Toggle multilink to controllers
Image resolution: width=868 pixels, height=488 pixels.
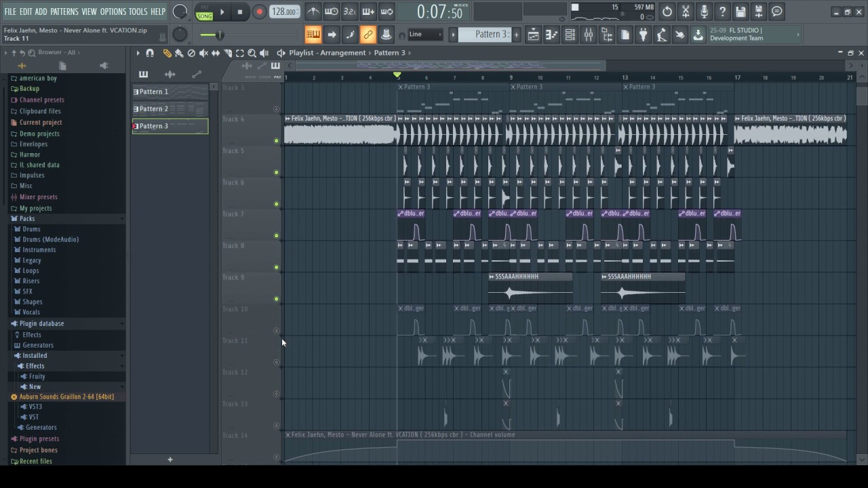[x=368, y=35]
